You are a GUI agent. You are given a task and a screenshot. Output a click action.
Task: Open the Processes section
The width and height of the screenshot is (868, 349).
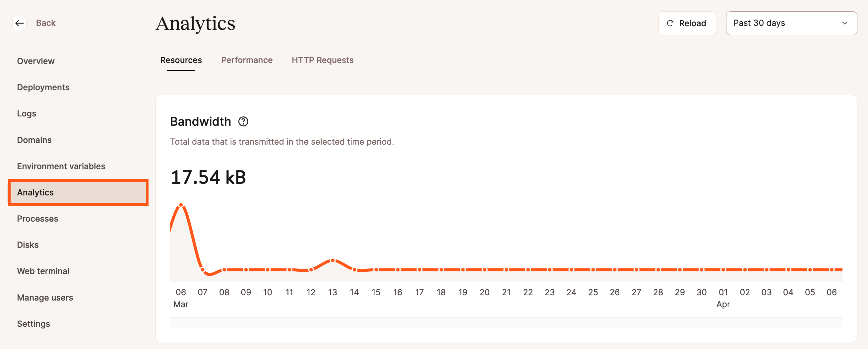[x=37, y=219]
